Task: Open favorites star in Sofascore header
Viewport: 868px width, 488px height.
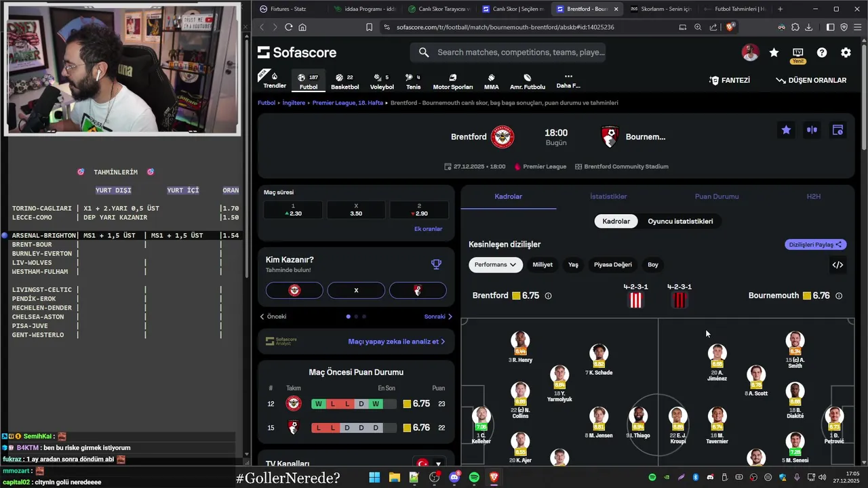Action: point(774,52)
